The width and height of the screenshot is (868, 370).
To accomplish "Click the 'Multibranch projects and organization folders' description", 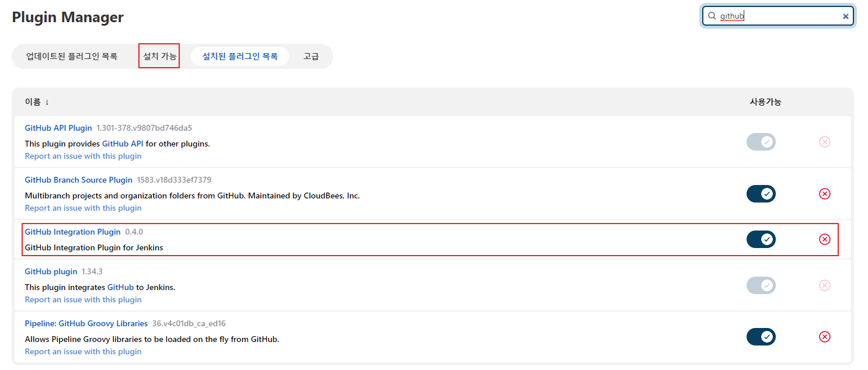I will 192,196.
